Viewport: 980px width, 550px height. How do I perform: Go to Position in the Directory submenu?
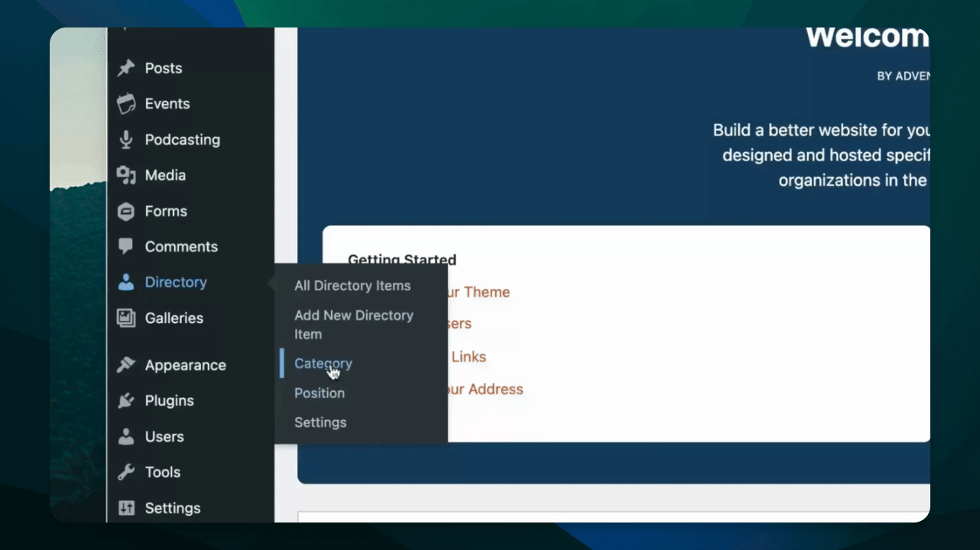(320, 393)
